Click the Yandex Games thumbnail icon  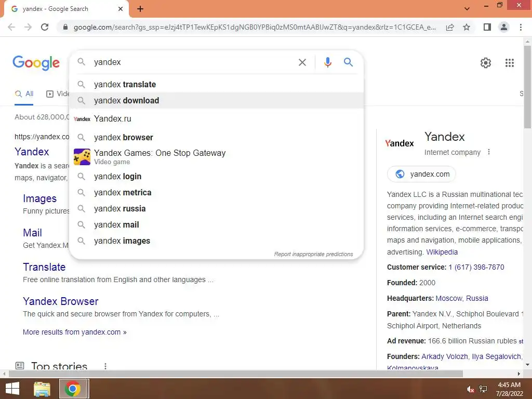click(82, 157)
